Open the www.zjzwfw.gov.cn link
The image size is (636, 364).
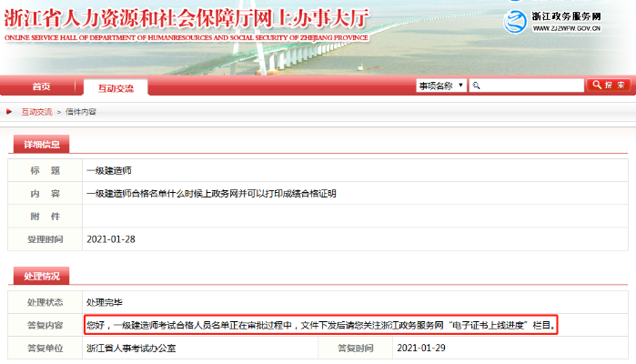(566, 28)
